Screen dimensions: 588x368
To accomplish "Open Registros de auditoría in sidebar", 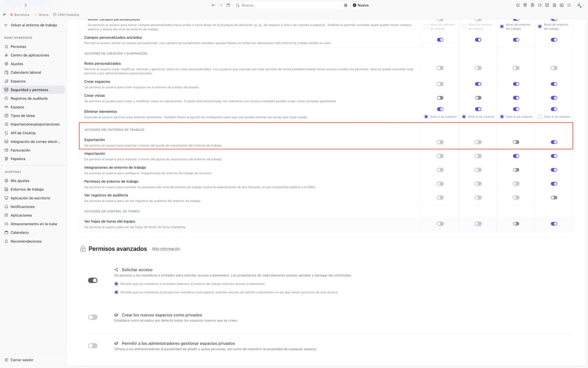I will point(29,98).
